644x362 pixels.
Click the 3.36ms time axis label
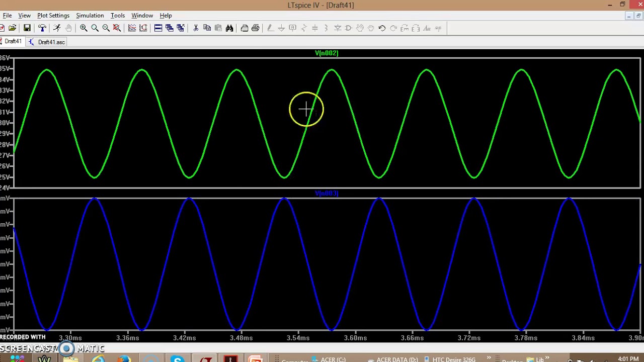(x=127, y=338)
